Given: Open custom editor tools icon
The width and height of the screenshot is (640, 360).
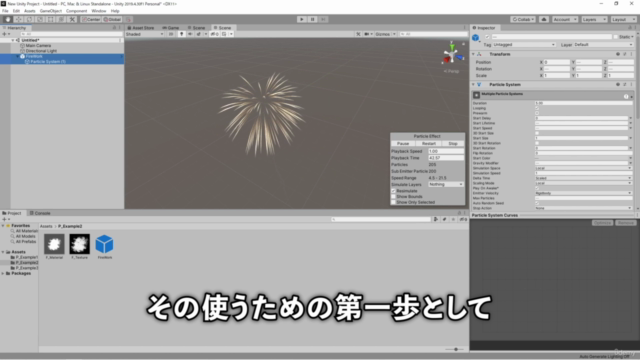Looking at the screenshot, I should (x=72, y=19).
